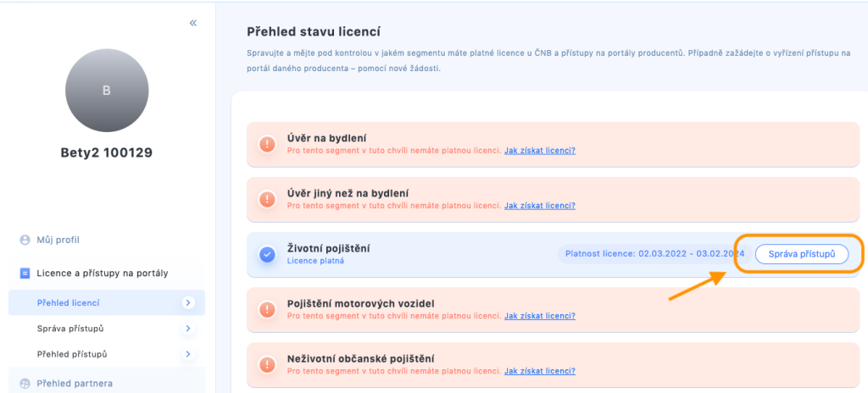Click warning icon for Úvěr jiný než na bydlení
868x393 pixels.
click(267, 199)
